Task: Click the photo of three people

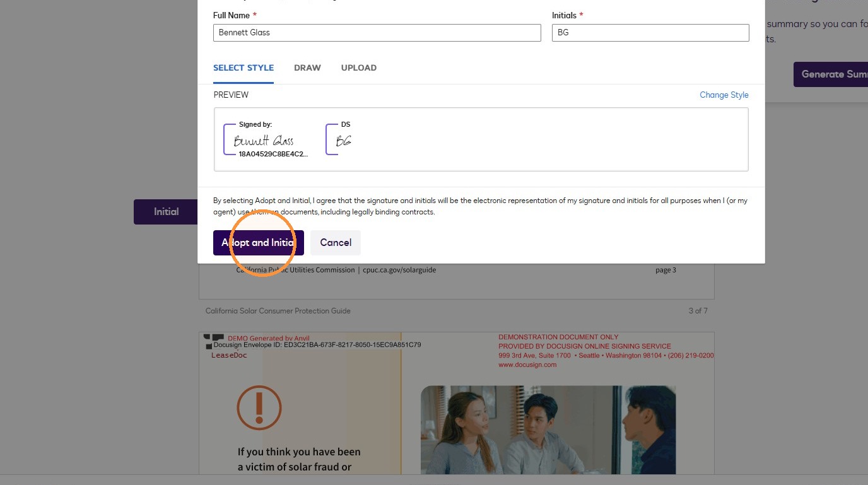Action: click(x=548, y=429)
